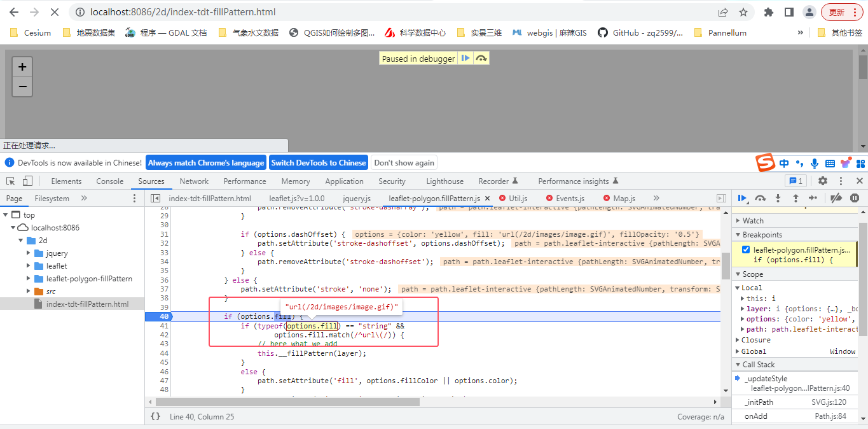868x429 pixels.
Task: Open the Util.js file tab
Action: tap(518, 199)
